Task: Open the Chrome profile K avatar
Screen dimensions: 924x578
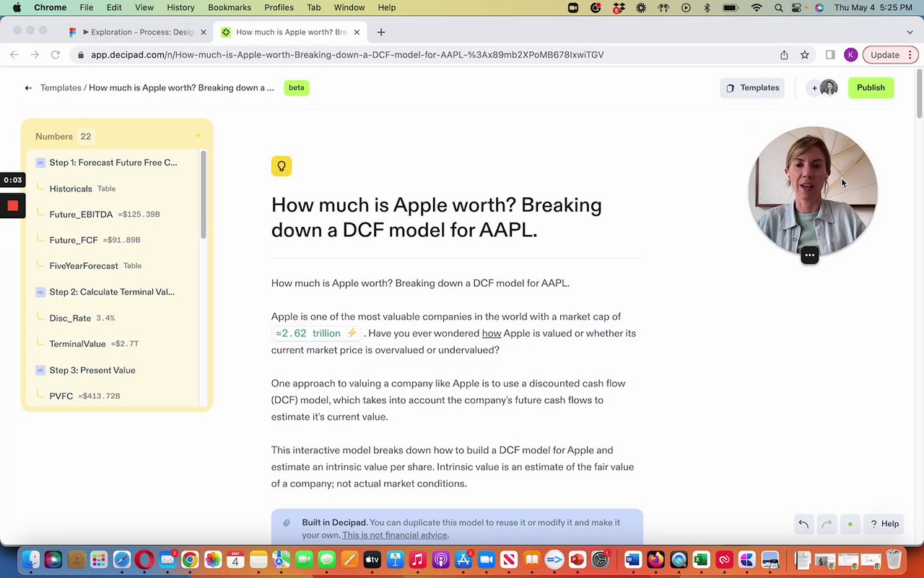Action: 850,55
